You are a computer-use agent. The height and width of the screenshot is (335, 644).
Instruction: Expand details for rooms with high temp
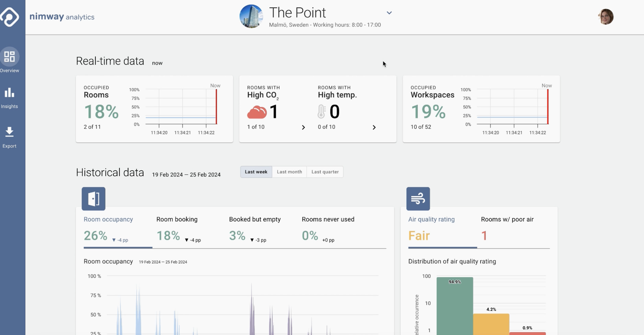pos(374,127)
